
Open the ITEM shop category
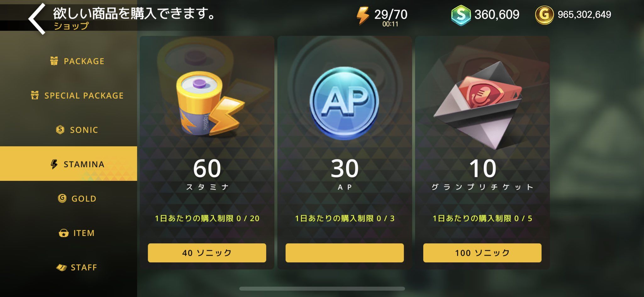77,233
